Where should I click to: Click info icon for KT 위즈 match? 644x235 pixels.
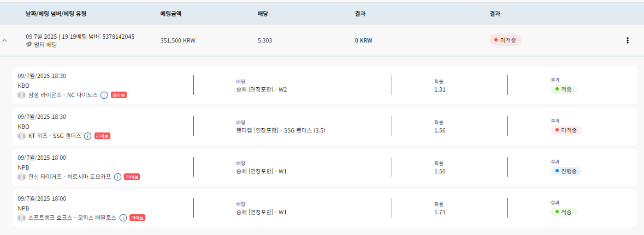[x=87, y=136]
